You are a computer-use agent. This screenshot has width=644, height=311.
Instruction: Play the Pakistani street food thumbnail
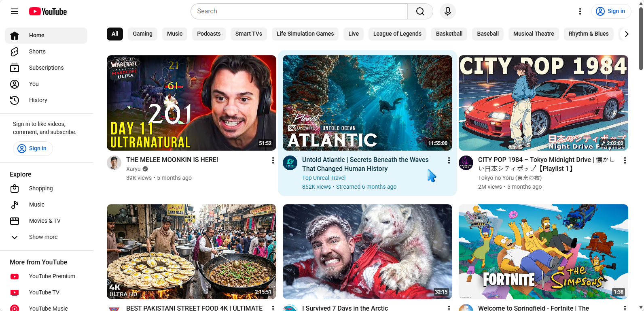click(191, 251)
